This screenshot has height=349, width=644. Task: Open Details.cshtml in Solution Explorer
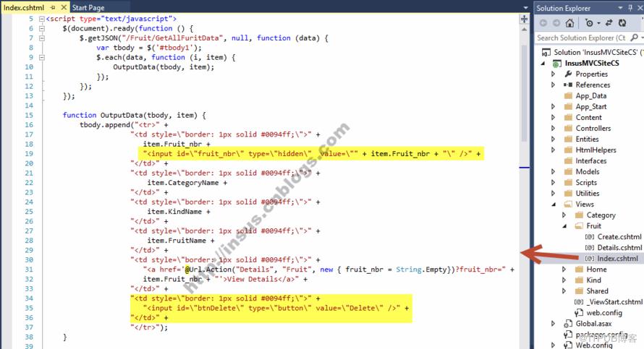[619, 247]
